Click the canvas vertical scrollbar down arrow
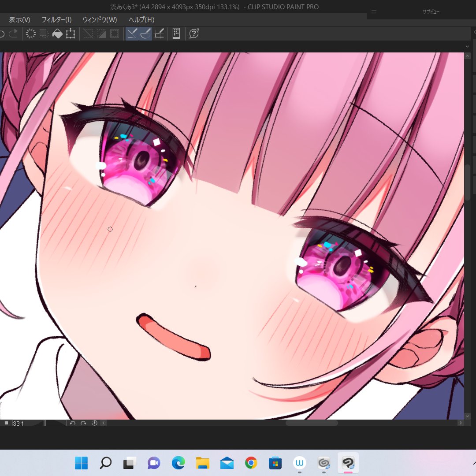 467,416
